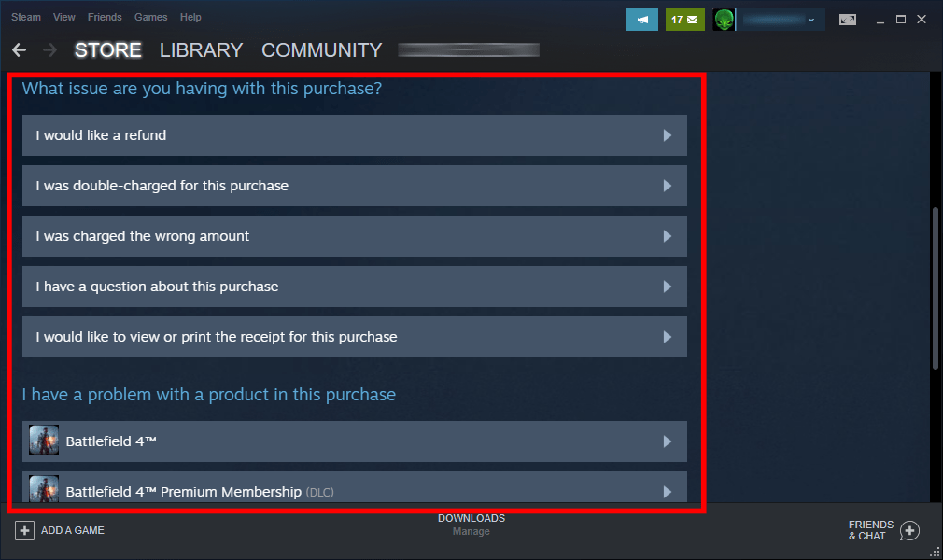Open the Steam menu

[x=26, y=17]
